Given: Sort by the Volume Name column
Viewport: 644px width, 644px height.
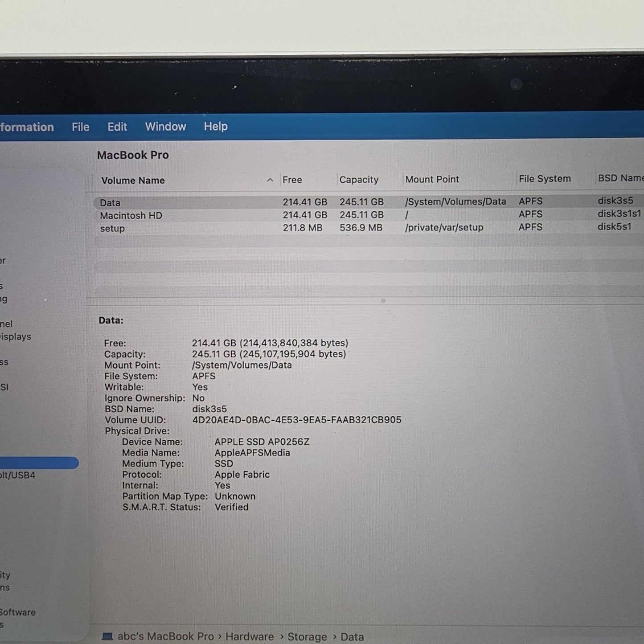Looking at the screenshot, I should pos(133,180).
